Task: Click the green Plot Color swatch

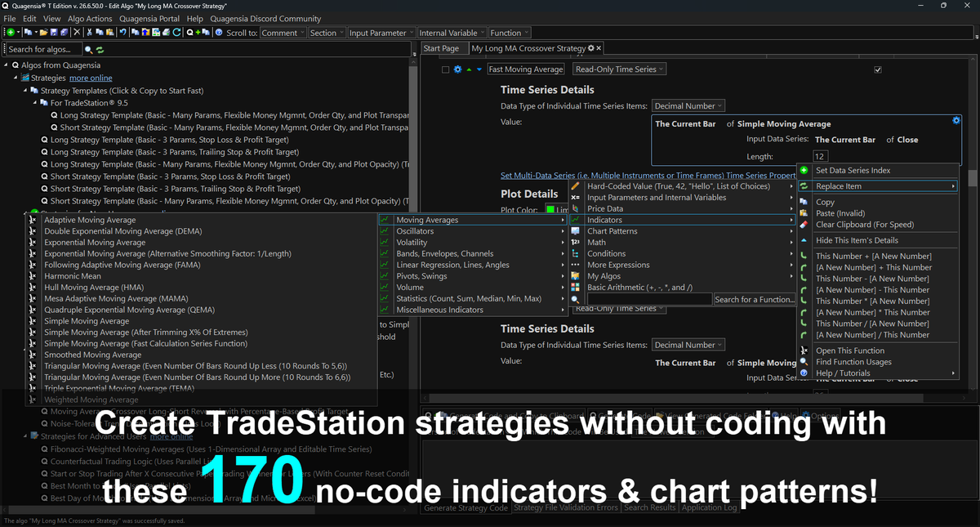Action: pos(550,211)
